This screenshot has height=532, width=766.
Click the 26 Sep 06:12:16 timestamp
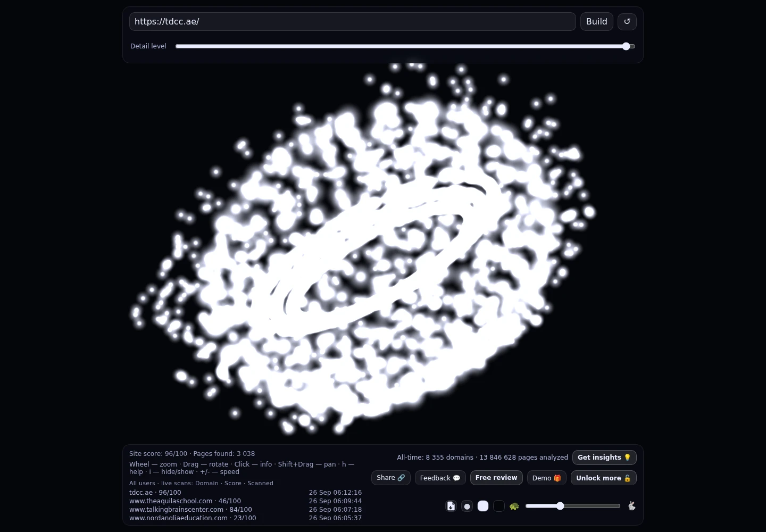coord(335,493)
